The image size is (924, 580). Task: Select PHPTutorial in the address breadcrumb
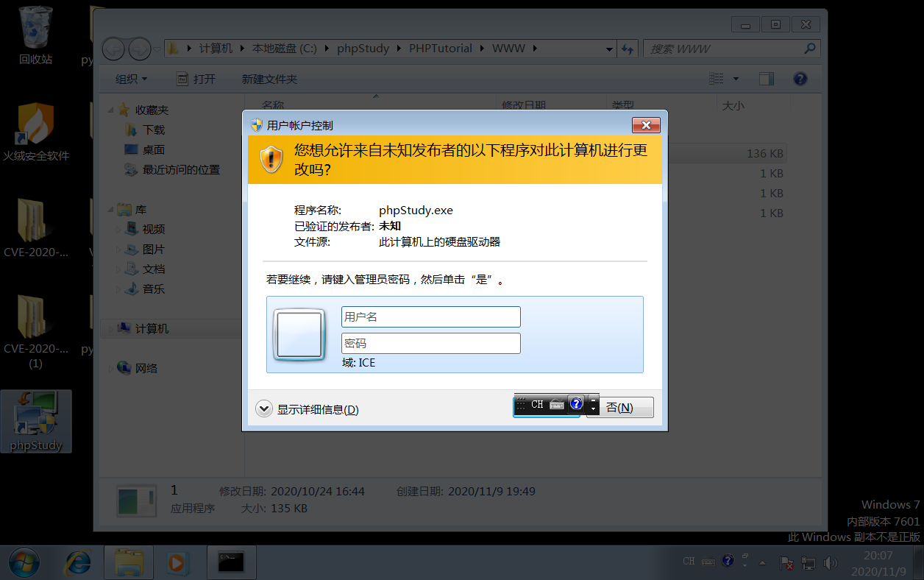[441, 49]
